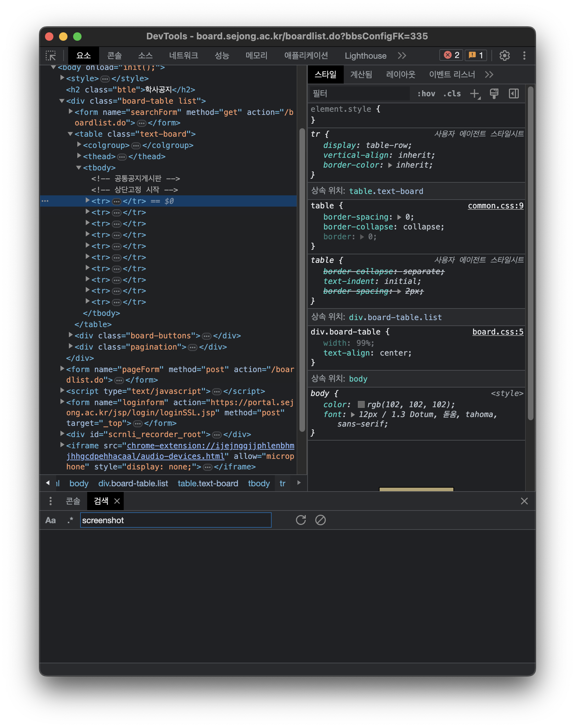Toggle the computed styles sidebar icon

(514, 94)
